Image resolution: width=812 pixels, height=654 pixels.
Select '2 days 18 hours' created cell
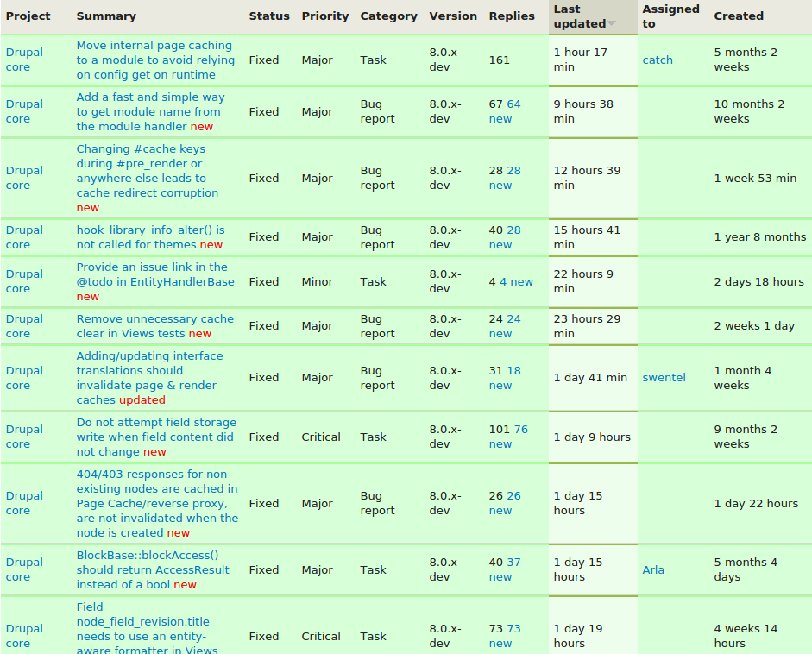click(x=758, y=281)
